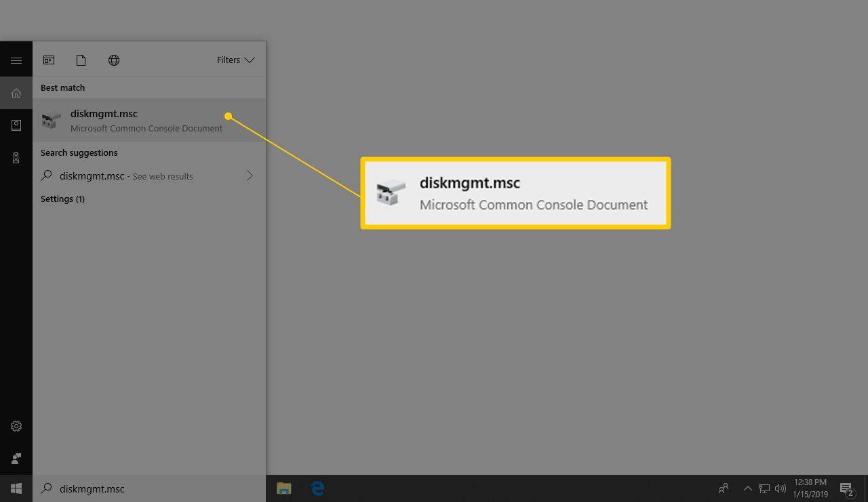Filter search results by Apps
The height and width of the screenshot is (502, 868).
pyautogui.click(x=49, y=60)
